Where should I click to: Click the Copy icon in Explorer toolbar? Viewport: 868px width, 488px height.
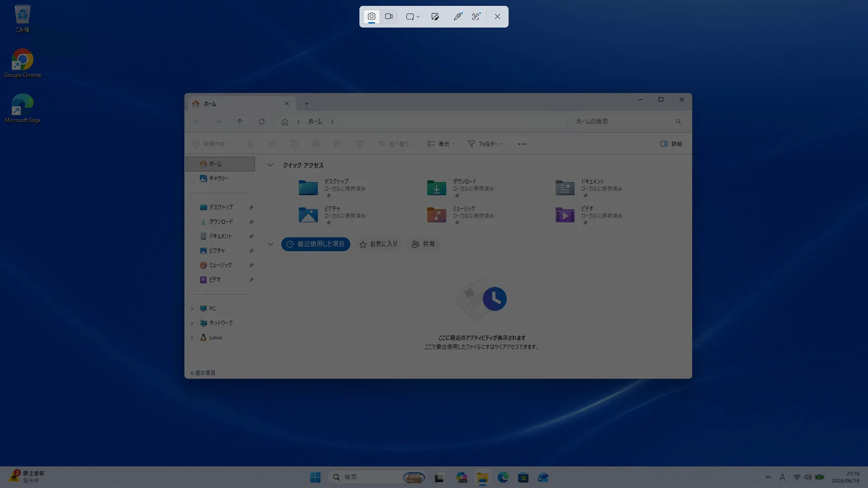tap(272, 144)
